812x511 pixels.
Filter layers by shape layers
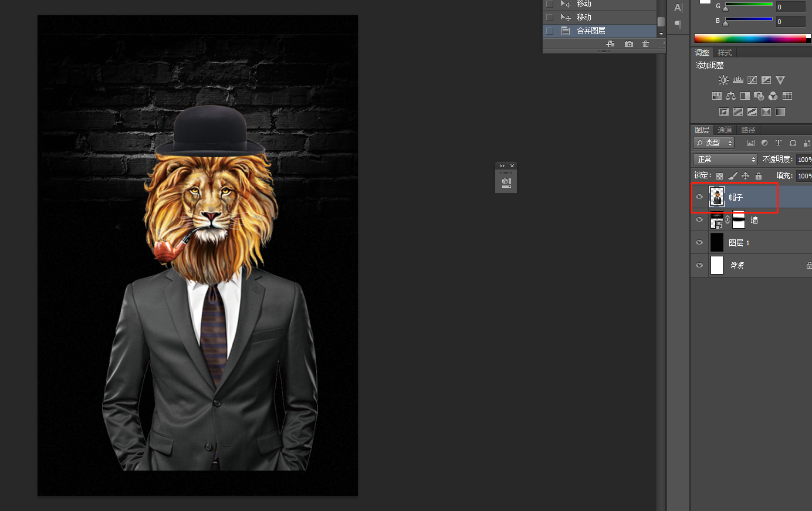tap(793, 143)
